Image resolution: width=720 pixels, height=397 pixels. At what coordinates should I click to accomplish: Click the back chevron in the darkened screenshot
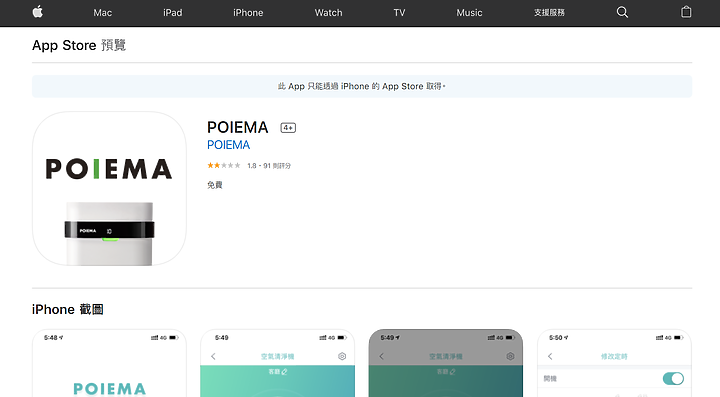[x=381, y=356]
